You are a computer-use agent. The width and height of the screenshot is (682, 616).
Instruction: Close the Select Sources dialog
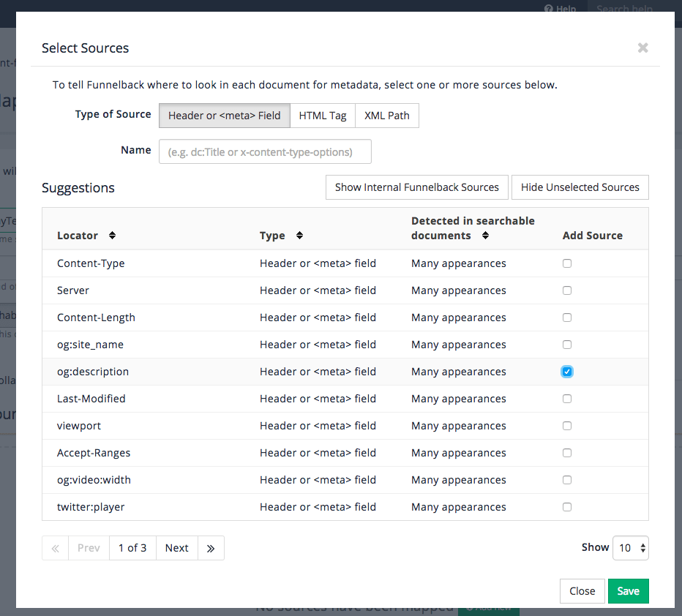coord(582,590)
